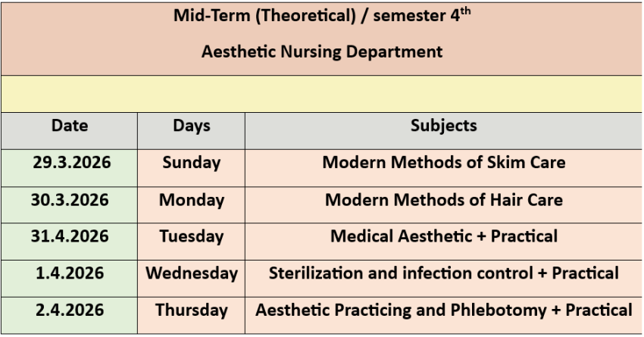Click the Aesthetic Nursing Department heading
Viewport: 644px width, 337px height.
322,53
